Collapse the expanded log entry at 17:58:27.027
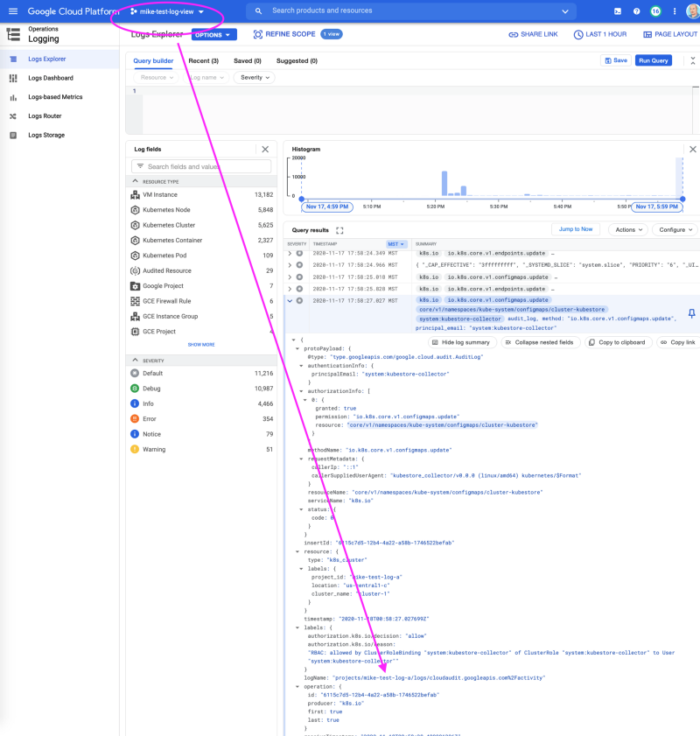 290,301
